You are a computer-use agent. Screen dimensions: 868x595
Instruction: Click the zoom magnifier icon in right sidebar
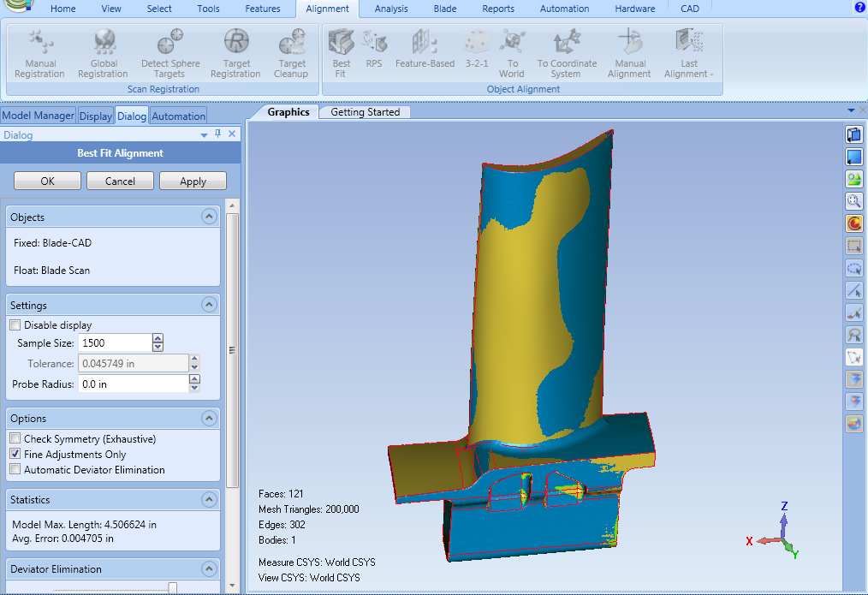(853, 201)
